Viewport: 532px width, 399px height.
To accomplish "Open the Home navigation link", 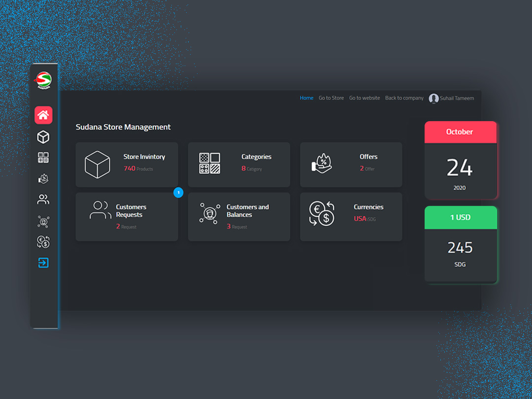I will 306,98.
